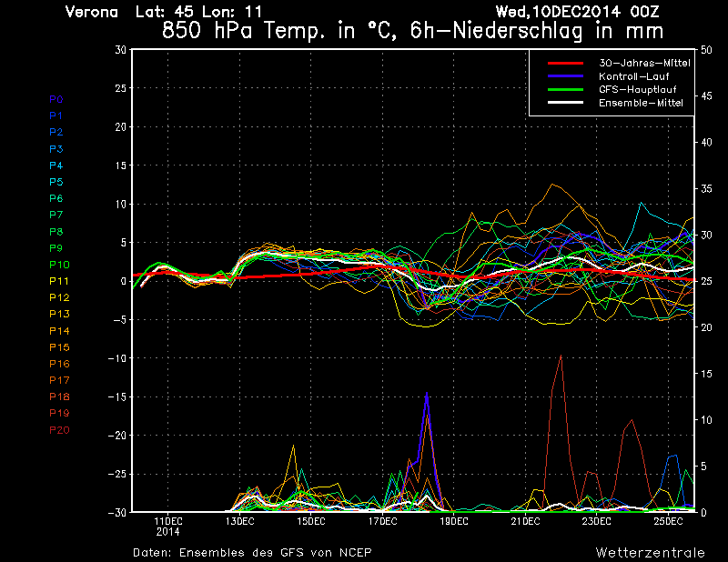Select ensemble member label P3

(56, 149)
